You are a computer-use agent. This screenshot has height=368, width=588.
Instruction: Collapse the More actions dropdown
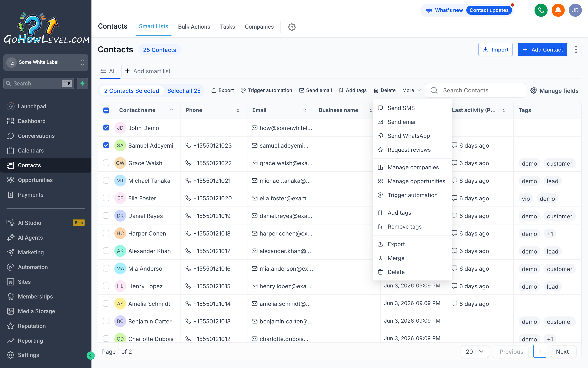point(412,90)
